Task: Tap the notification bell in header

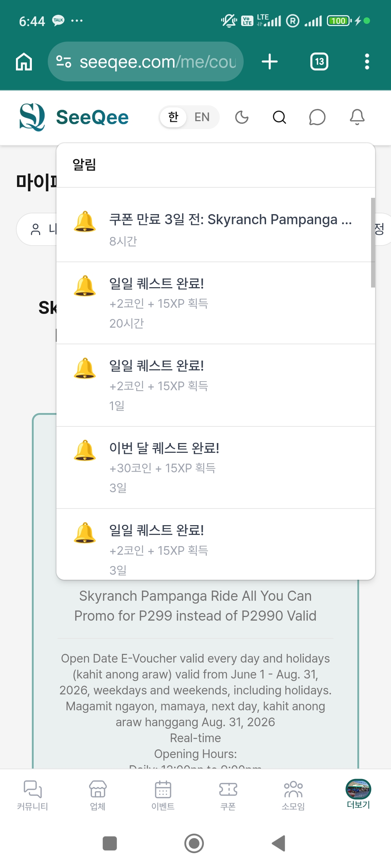Action: (x=357, y=117)
